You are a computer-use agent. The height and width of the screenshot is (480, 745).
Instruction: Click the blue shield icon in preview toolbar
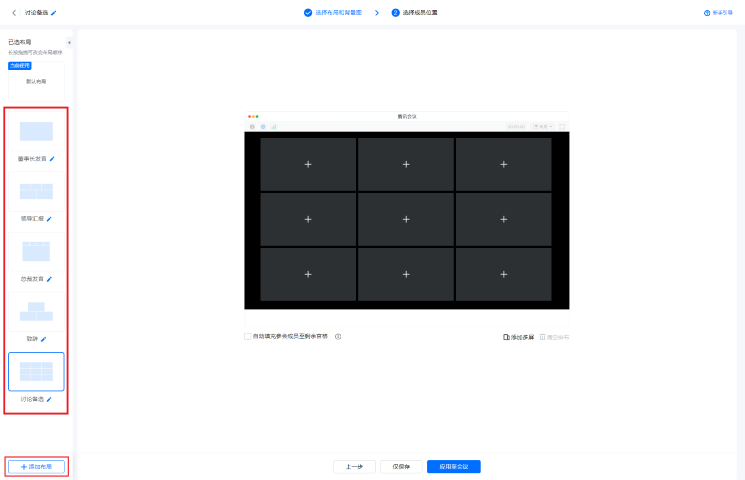[x=263, y=127]
